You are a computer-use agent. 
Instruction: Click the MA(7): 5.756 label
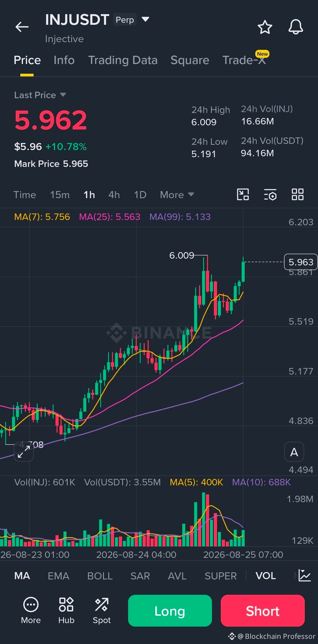coord(42,217)
